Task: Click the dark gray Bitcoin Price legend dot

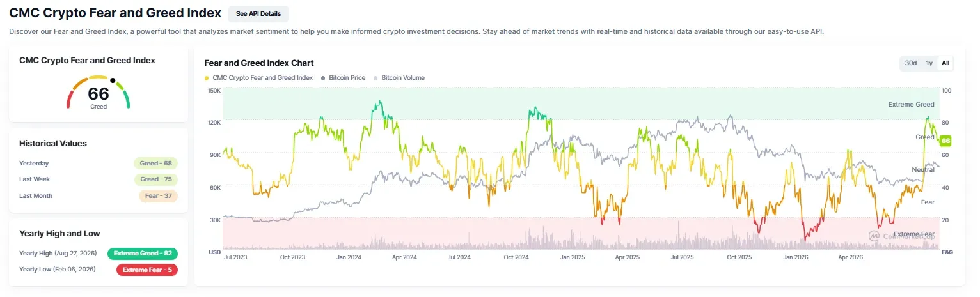Action: point(323,78)
